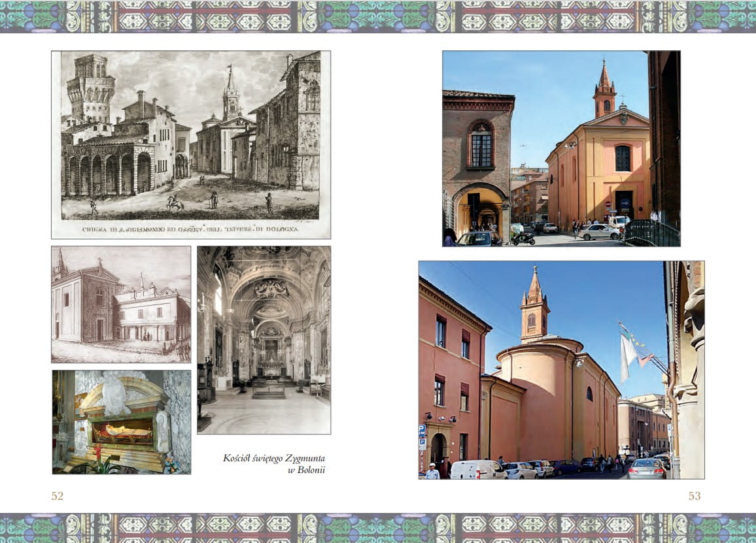756x543 pixels.
Task: Click page number 53
Action: [x=694, y=496]
